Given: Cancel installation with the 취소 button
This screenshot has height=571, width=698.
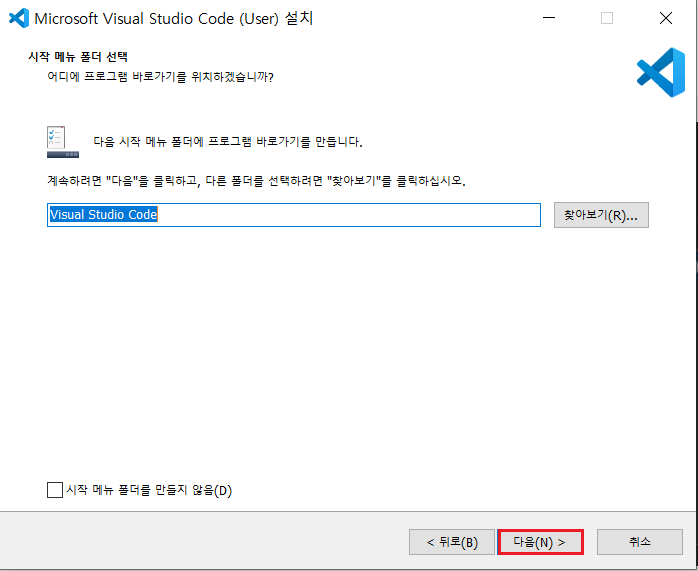Looking at the screenshot, I should (x=640, y=542).
